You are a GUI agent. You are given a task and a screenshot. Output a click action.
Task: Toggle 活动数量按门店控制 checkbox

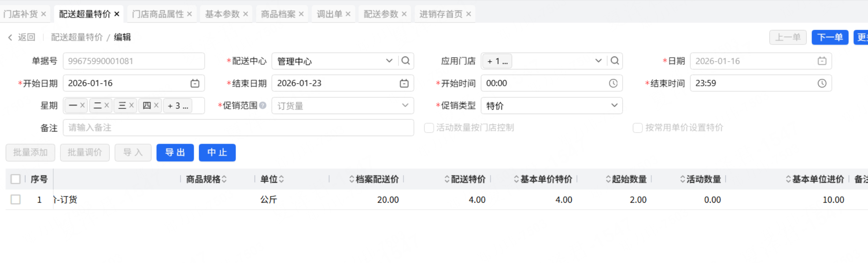click(x=428, y=128)
